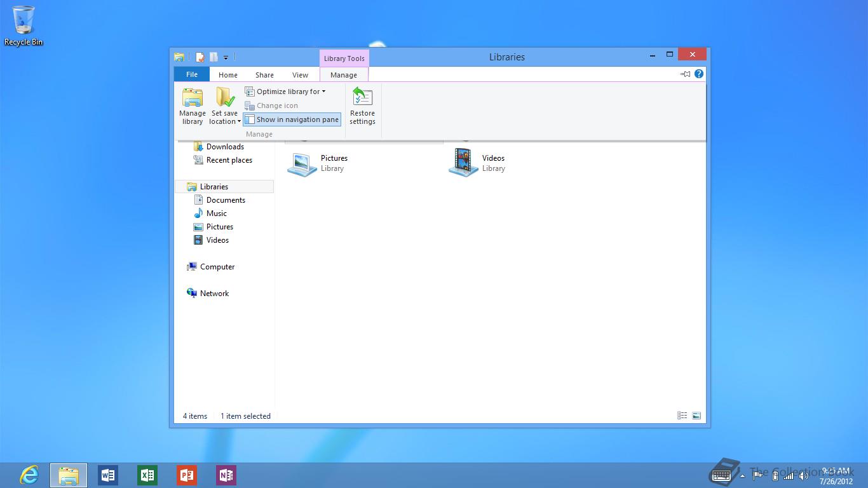Open the clock and date in taskbar
This screenshot has width=868, height=488.
[x=836, y=475]
